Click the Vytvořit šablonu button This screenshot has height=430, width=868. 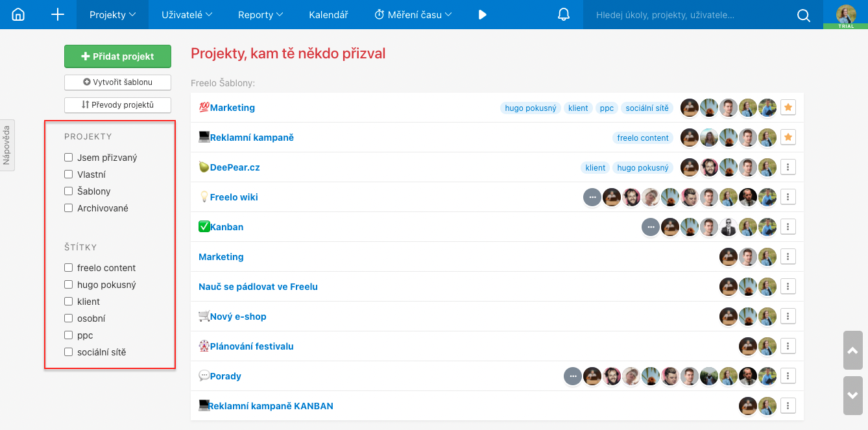[x=117, y=82]
